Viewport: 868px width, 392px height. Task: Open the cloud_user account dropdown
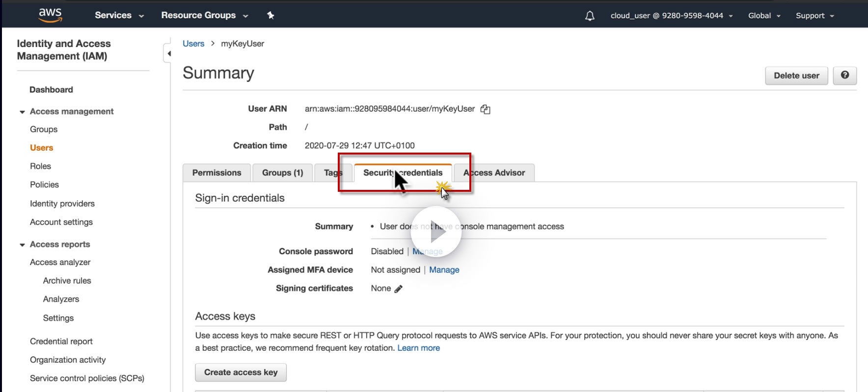pos(671,16)
